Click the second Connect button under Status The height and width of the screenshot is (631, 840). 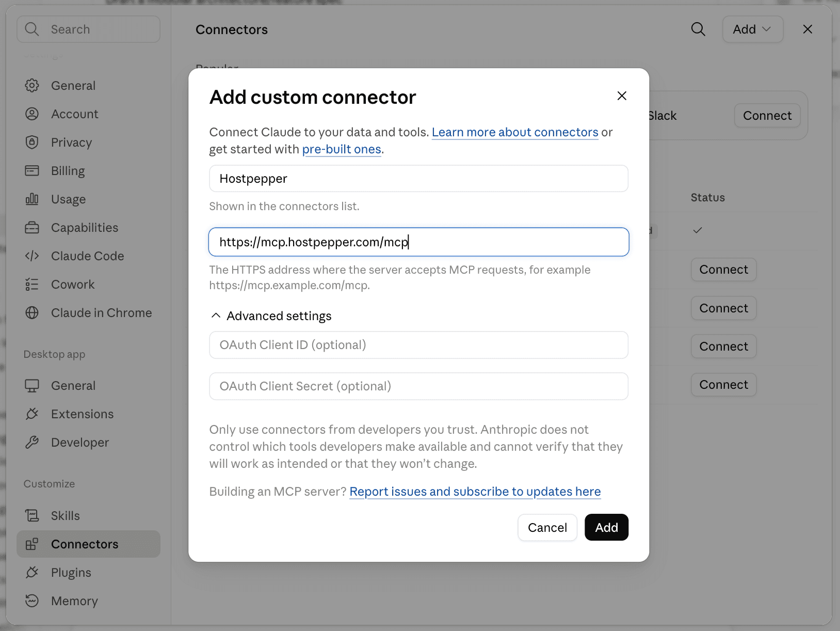(723, 308)
